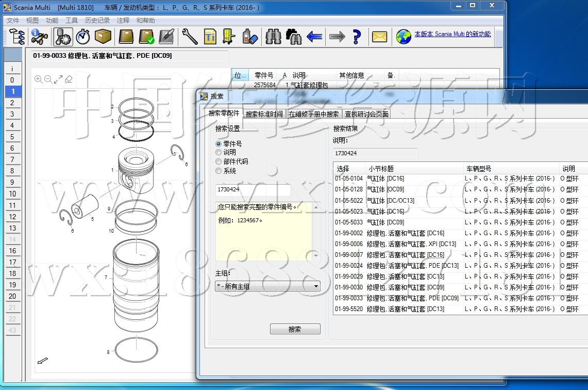Zoom in on the parts diagram
Image resolution: width=588 pixels, height=390 pixels.
click(38, 79)
